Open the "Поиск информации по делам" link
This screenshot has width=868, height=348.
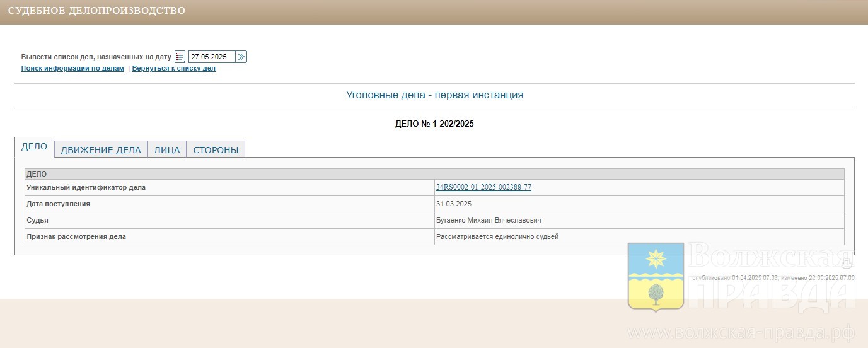(x=72, y=69)
